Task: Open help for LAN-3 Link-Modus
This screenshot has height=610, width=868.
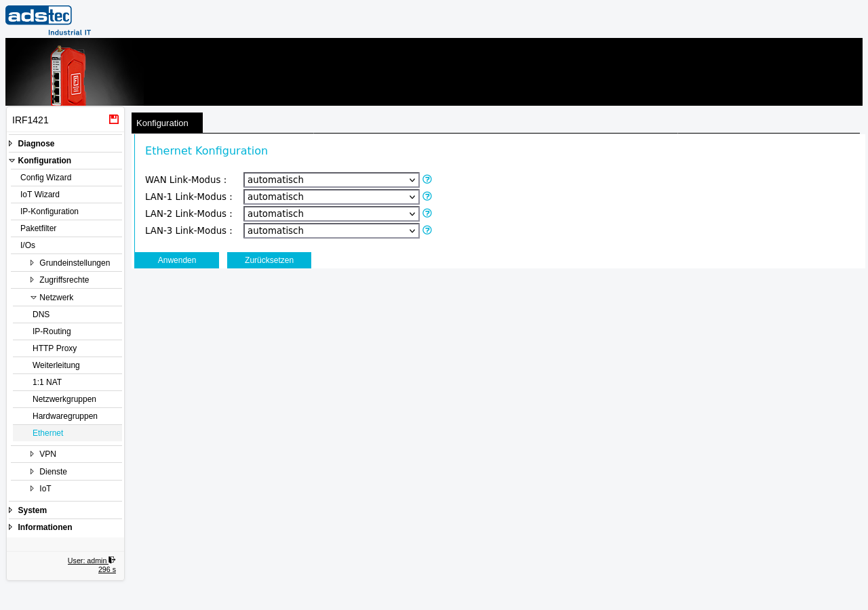Action: (x=427, y=230)
